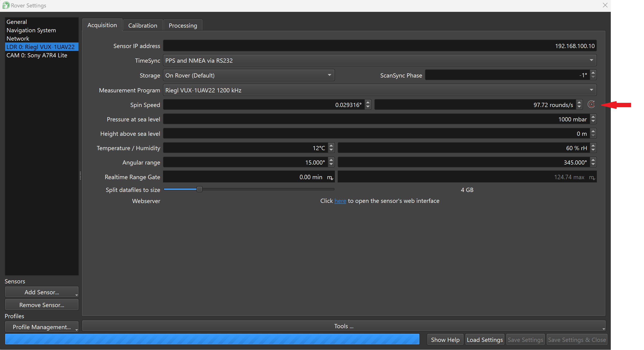Close the Rover Settings window
The width and height of the screenshot is (644, 350).
click(605, 5)
